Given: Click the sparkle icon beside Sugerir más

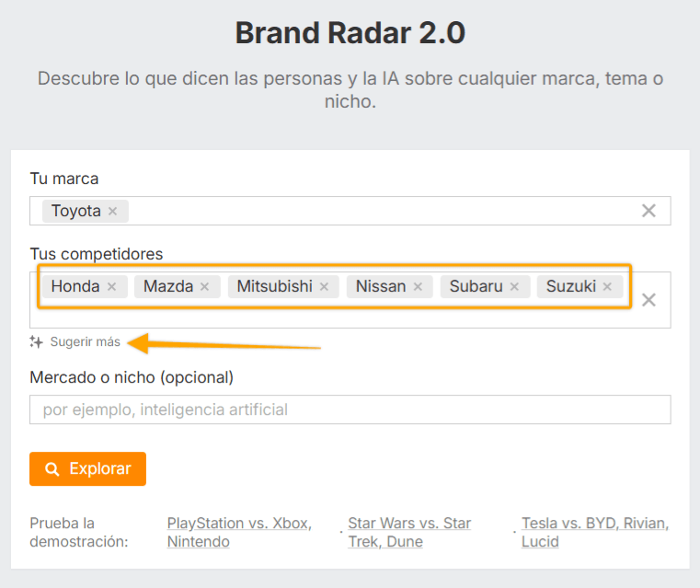Looking at the screenshot, I should 36,342.
